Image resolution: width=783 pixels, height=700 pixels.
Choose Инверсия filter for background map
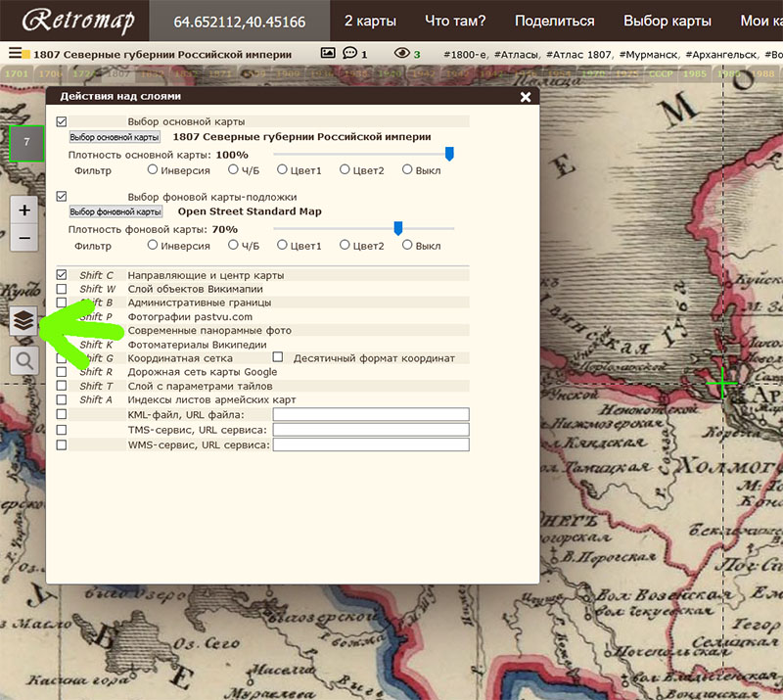pyautogui.click(x=153, y=246)
